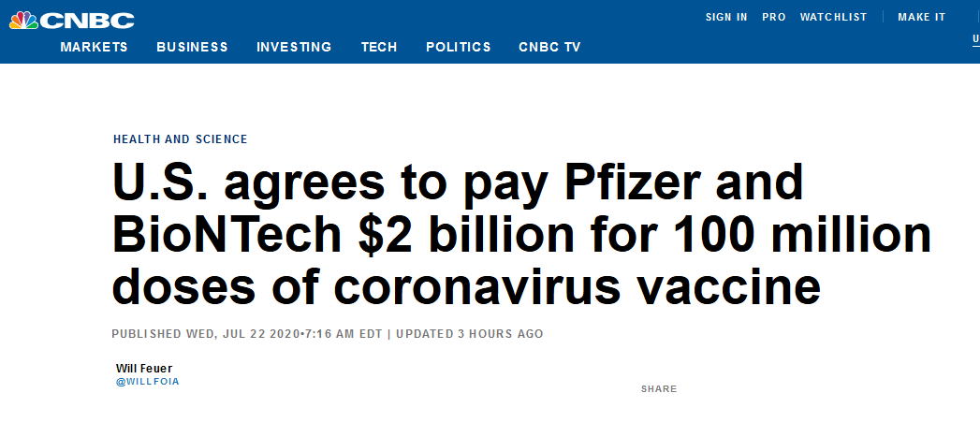Click the CNBC peacock logo
The width and height of the screenshot is (980, 437).
click(x=23, y=21)
